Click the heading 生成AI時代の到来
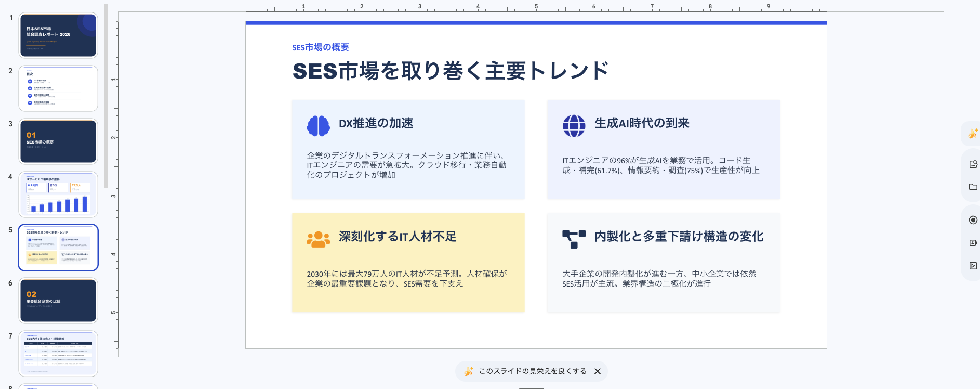Screen dimensions: 980x389 point(642,123)
